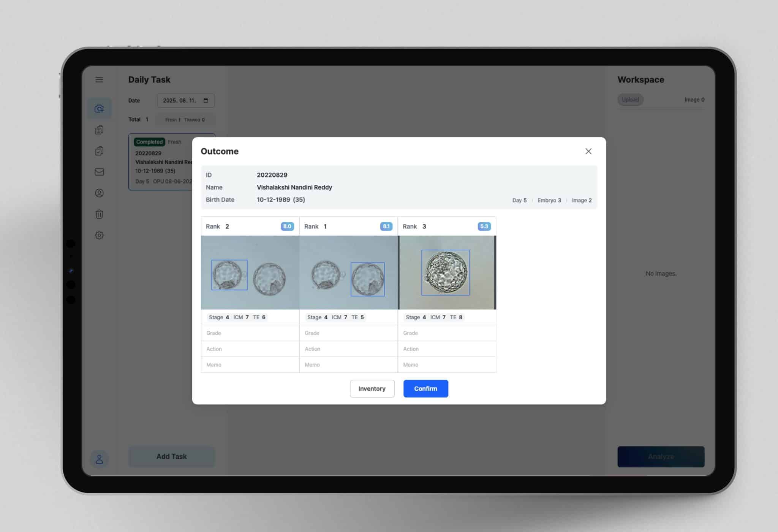Viewport: 778px width, 532px height.
Task: Open the calendar picker in the Date field
Action: (206, 100)
